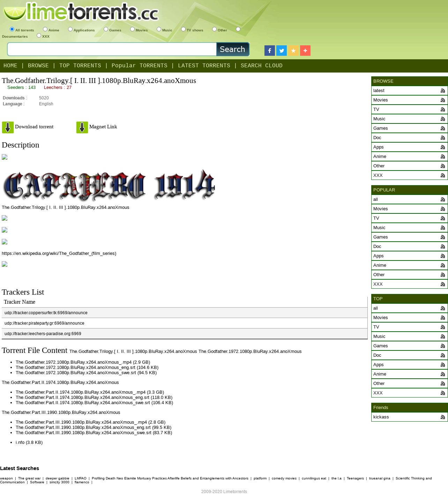Click the yellow star favorites icon
This screenshot has width=448, height=499.
pyautogui.click(x=293, y=51)
